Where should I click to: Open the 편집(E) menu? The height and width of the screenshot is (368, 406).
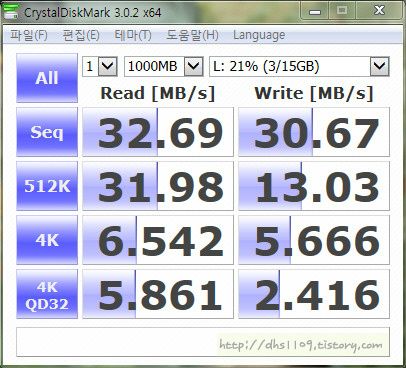point(81,35)
